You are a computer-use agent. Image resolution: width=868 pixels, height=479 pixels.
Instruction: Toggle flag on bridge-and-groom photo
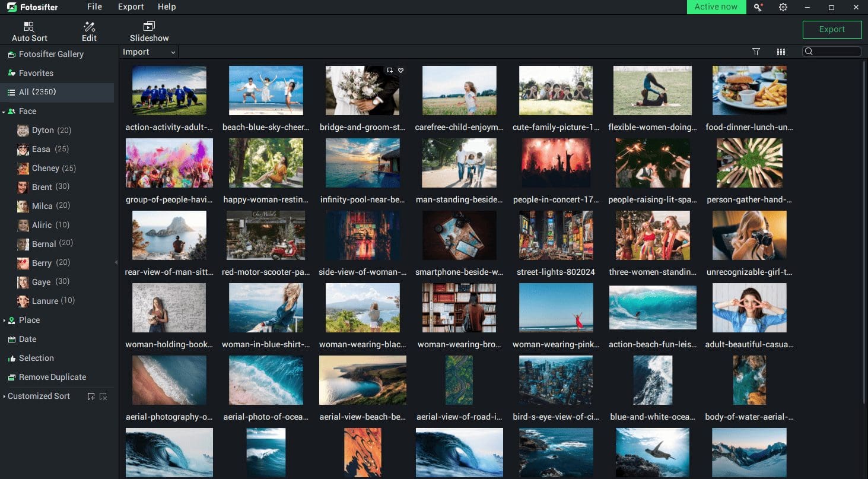390,71
